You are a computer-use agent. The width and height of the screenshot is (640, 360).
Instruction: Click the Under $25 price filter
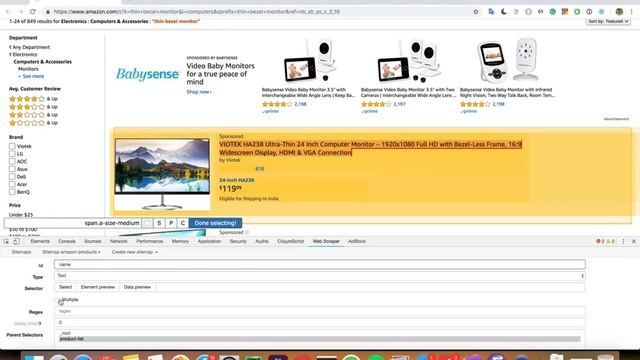pyautogui.click(x=21, y=215)
